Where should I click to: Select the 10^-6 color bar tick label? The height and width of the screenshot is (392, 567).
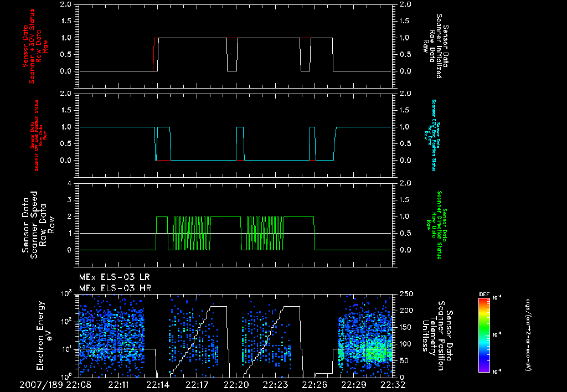(497, 372)
